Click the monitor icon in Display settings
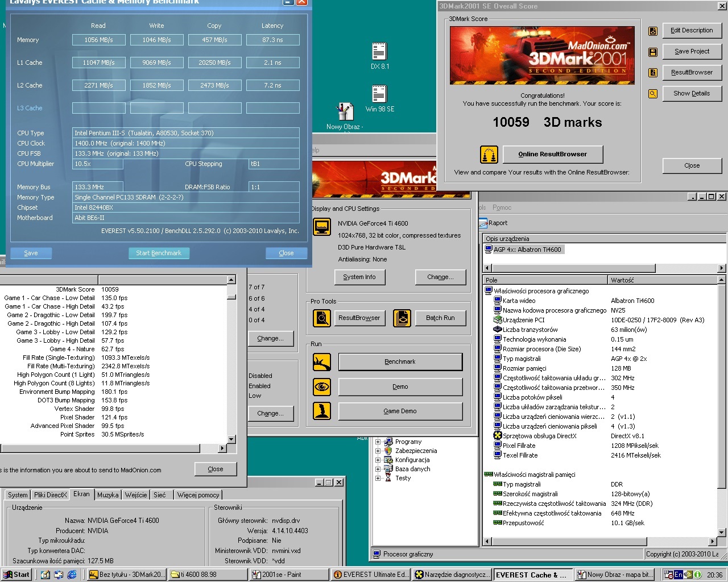Viewport: 728px width, 582px height. (x=322, y=227)
